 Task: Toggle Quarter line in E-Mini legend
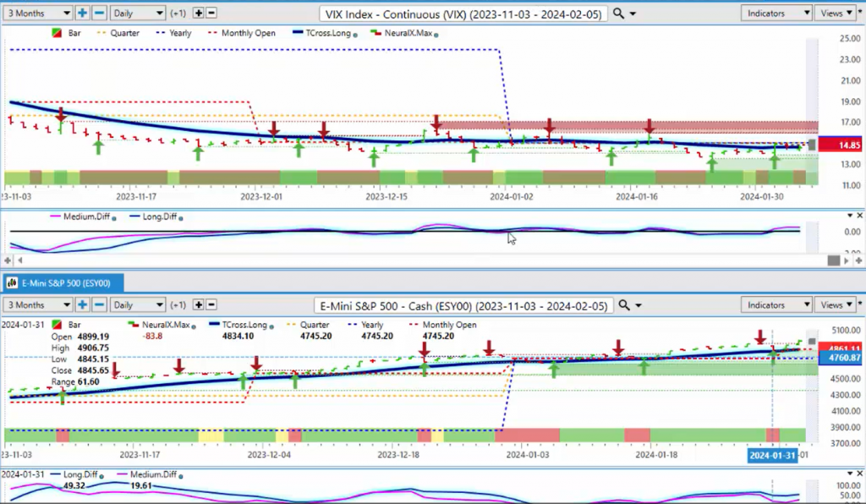(x=308, y=325)
